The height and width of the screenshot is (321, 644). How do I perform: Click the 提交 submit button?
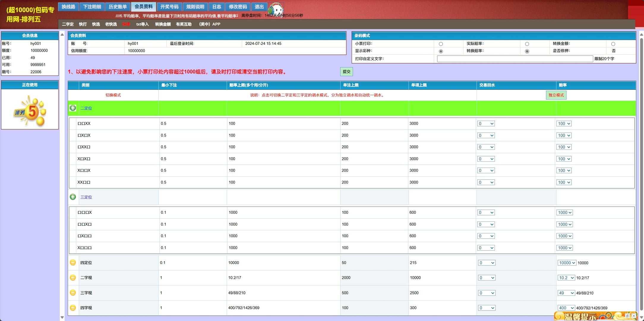(346, 72)
